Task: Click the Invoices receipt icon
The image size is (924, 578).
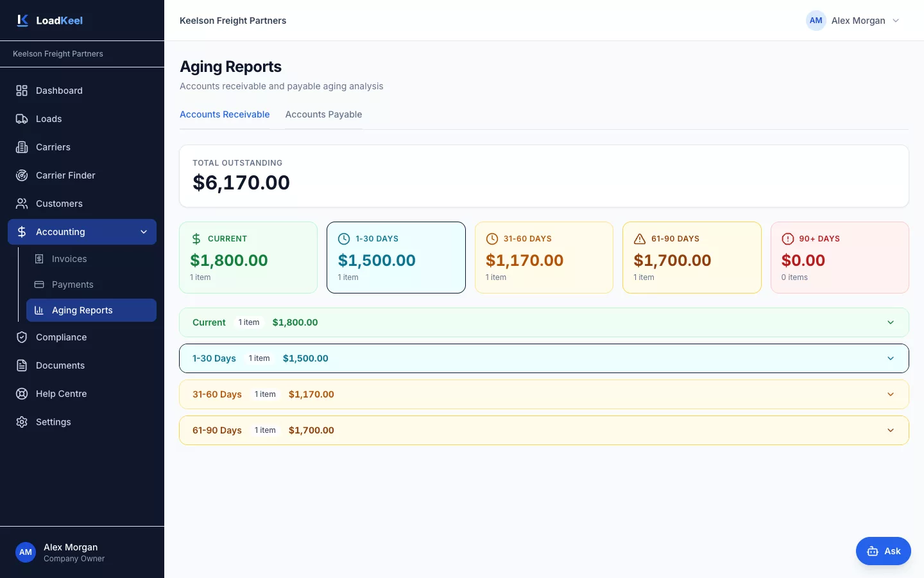Action: (39, 259)
